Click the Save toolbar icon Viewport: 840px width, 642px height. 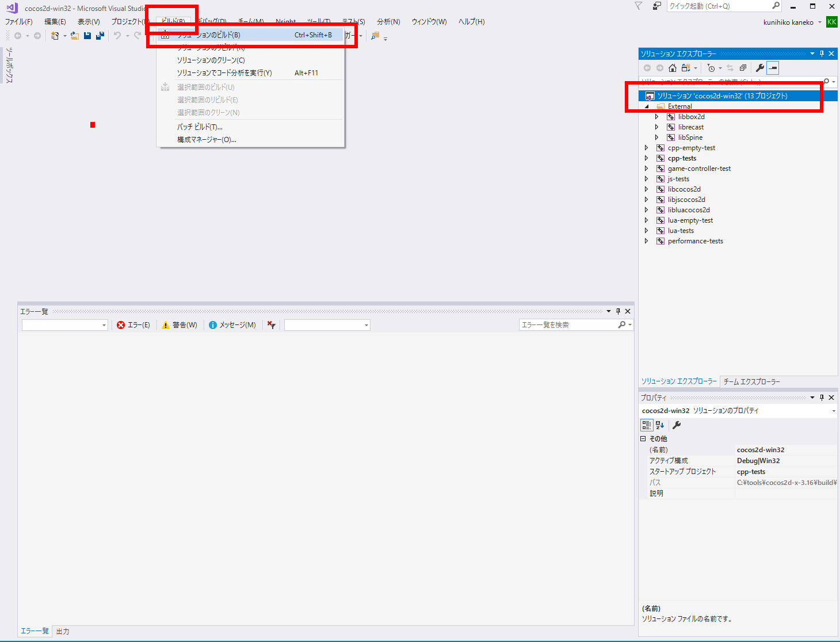click(87, 36)
